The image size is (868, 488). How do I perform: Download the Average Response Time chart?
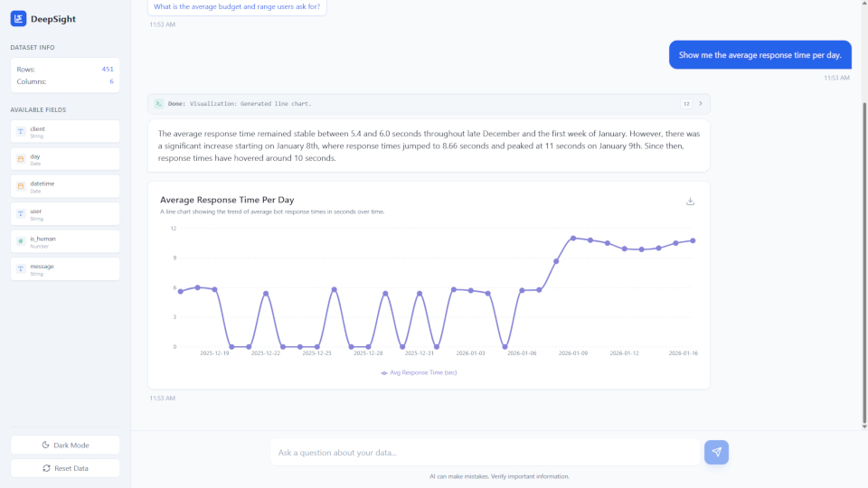[690, 201]
